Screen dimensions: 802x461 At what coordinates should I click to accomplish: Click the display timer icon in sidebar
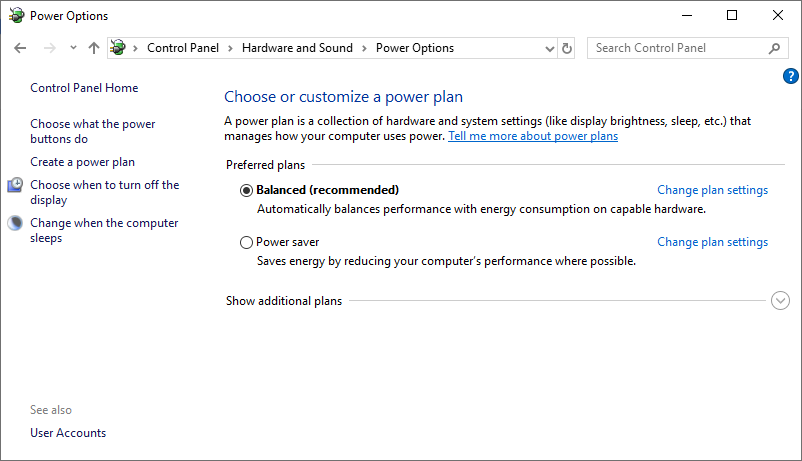click(15, 185)
